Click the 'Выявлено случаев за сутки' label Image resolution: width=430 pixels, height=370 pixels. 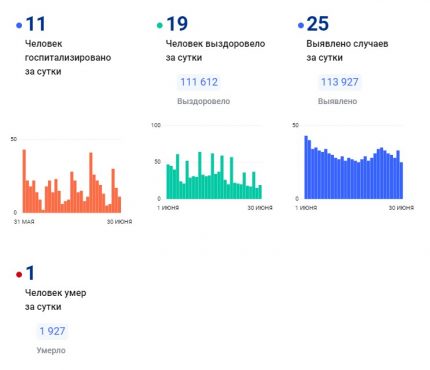click(347, 51)
